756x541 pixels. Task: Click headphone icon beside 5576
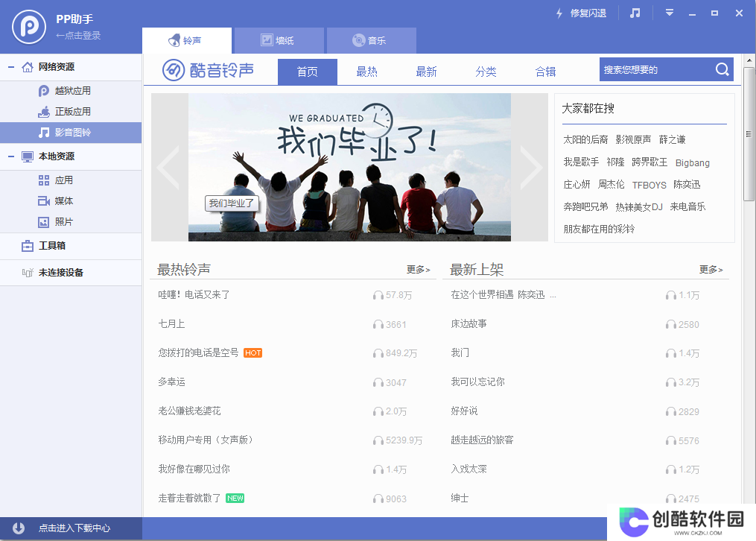[670, 440]
